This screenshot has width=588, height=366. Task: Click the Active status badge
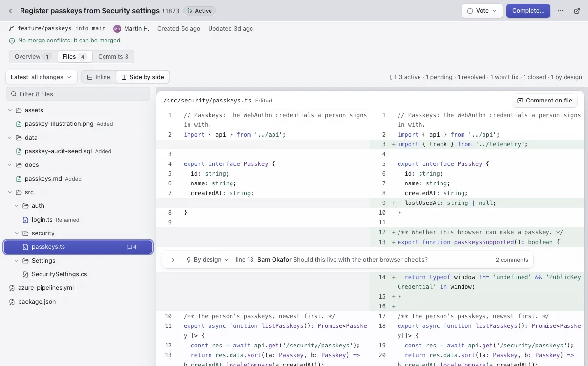199,11
